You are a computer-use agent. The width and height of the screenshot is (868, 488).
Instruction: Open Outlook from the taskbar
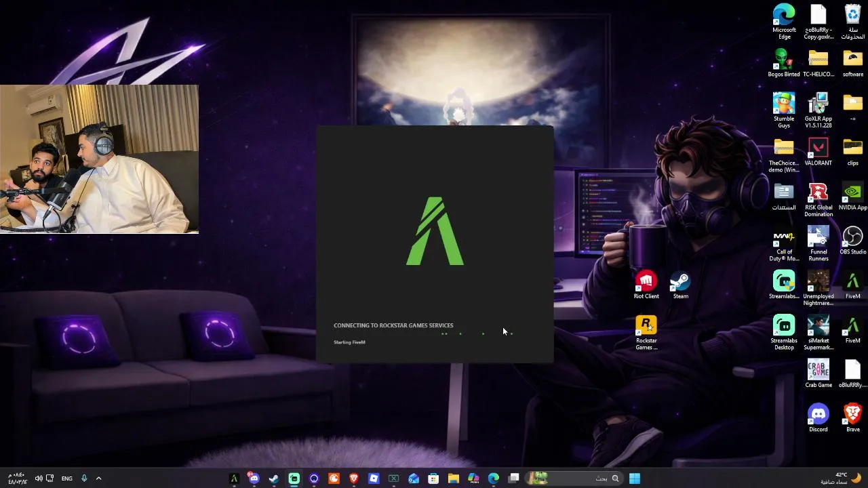pos(414,479)
